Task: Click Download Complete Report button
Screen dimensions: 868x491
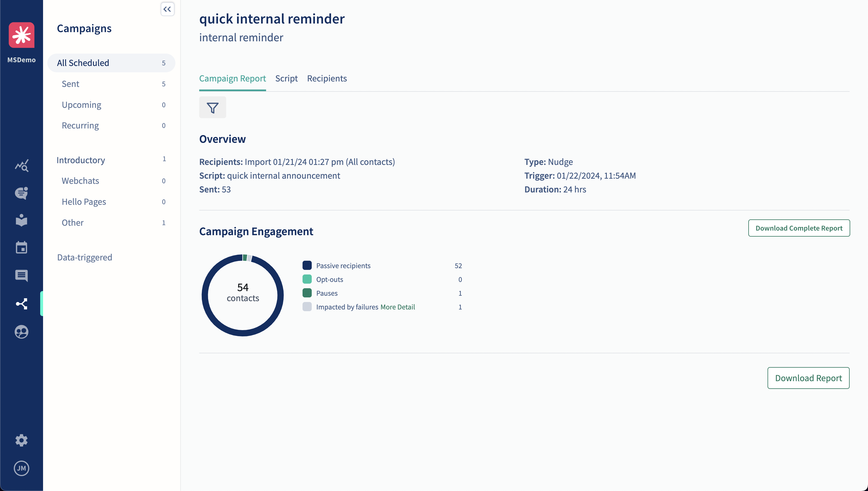Action: [799, 228]
